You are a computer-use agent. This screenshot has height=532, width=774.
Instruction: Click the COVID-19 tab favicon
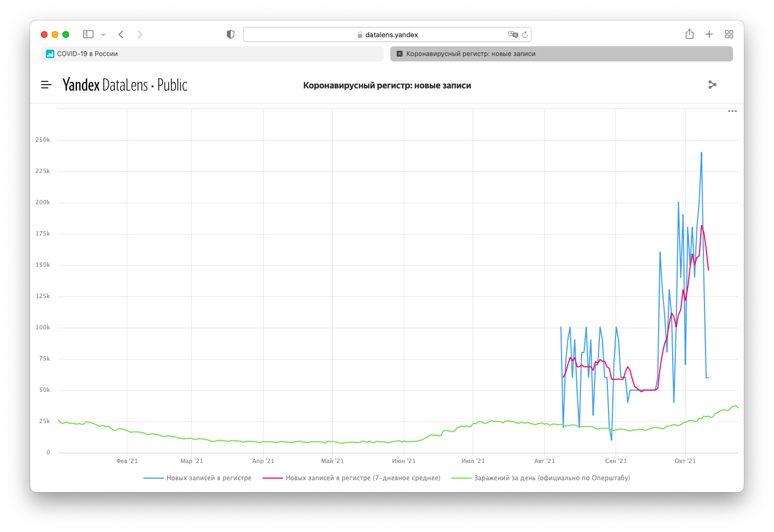click(x=50, y=54)
